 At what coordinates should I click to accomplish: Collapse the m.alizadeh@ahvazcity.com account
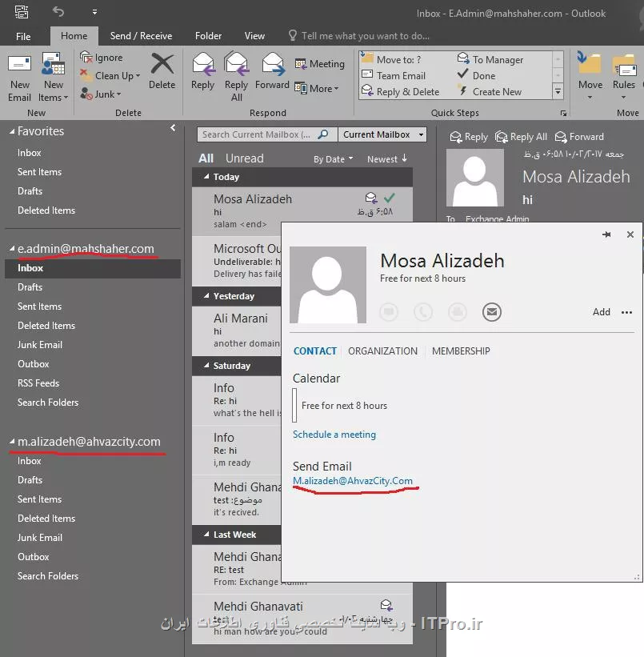tap(12, 441)
